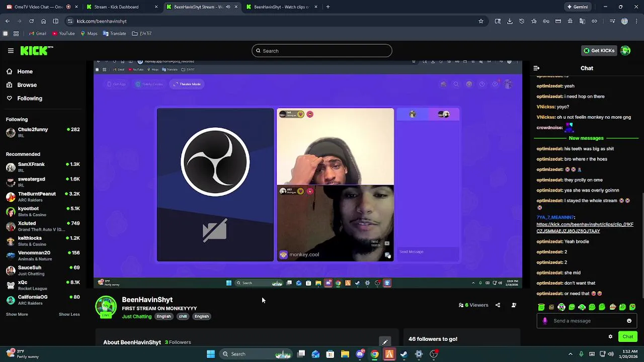Open the Xcluted recommended channel
The height and width of the screenshot is (362, 644).
pos(43,226)
